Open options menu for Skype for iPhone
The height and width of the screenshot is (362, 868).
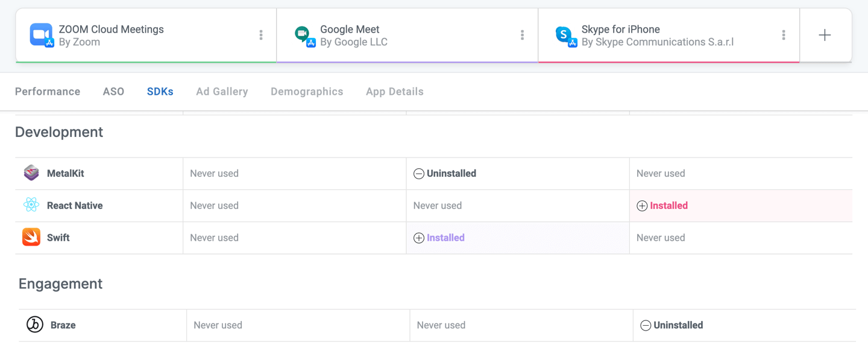coord(784,35)
